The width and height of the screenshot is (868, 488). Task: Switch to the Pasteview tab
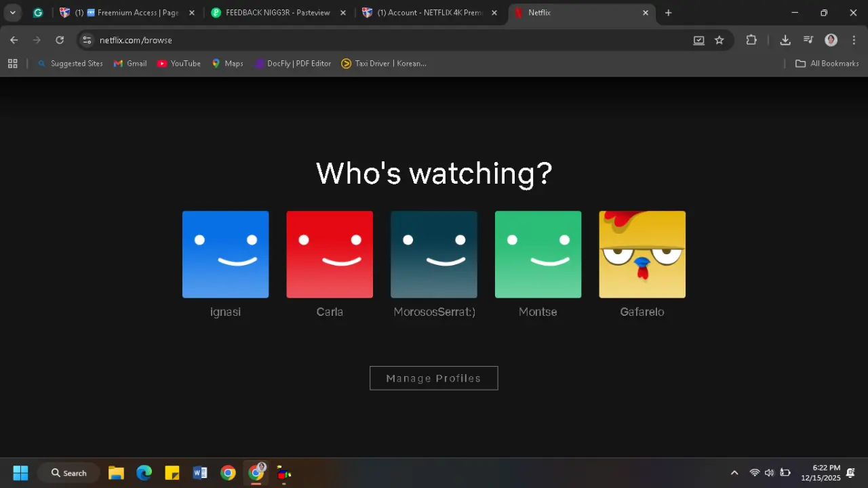coord(278,12)
